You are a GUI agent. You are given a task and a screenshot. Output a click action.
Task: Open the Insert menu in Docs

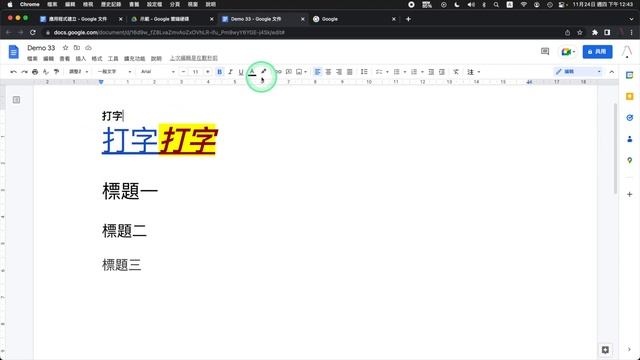81,59
